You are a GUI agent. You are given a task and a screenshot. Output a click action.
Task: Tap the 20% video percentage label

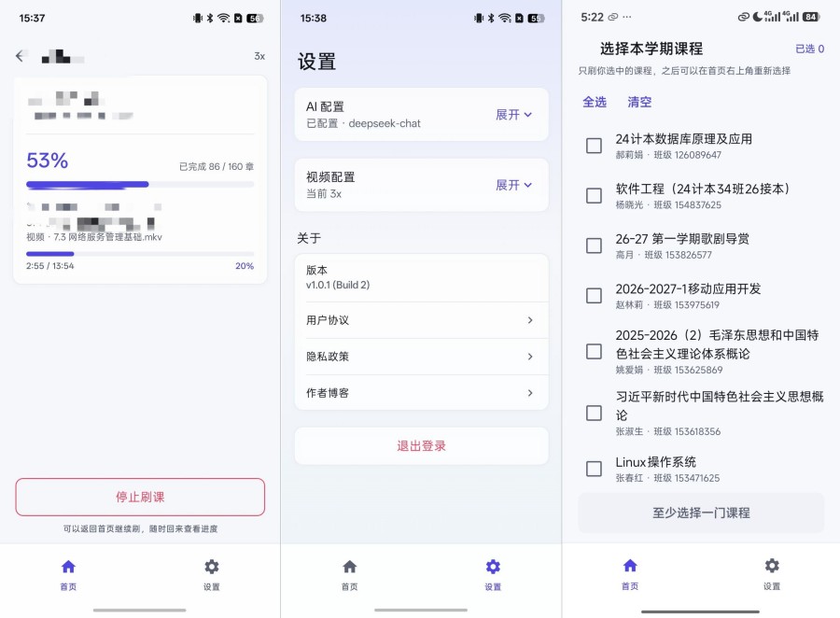click(x=245, y=266)
